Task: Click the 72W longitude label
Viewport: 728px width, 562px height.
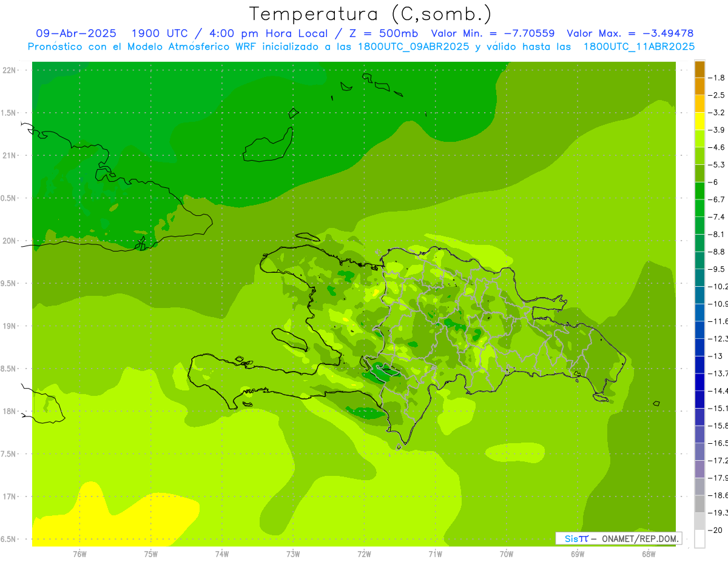Action: [364, 554]
